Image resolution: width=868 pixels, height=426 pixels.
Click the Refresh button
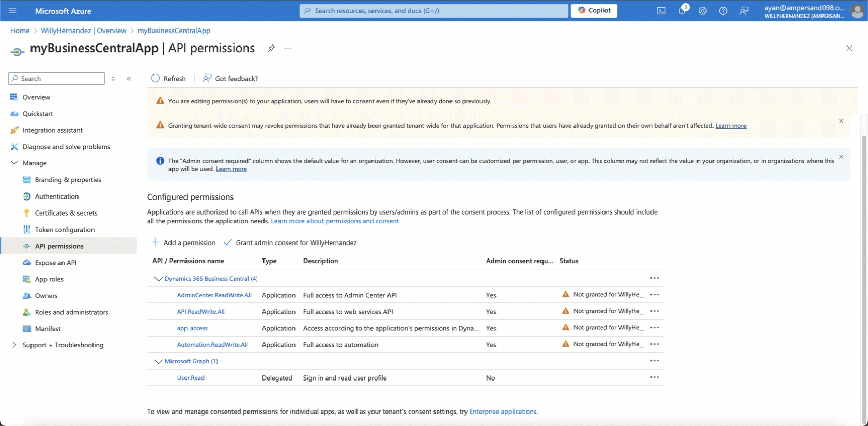pyautogui.click(x=168, y=79)
